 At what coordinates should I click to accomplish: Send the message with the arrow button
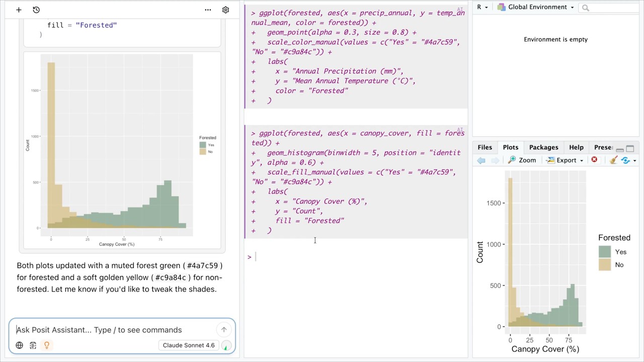point(224,330)
